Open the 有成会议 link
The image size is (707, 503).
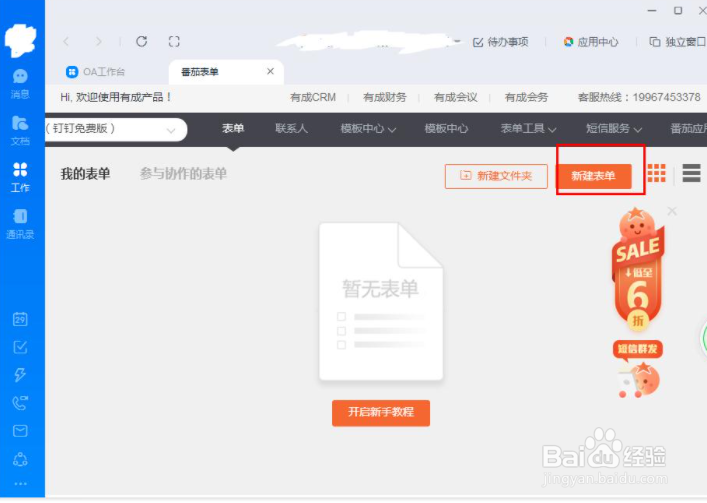coord(455,97)
